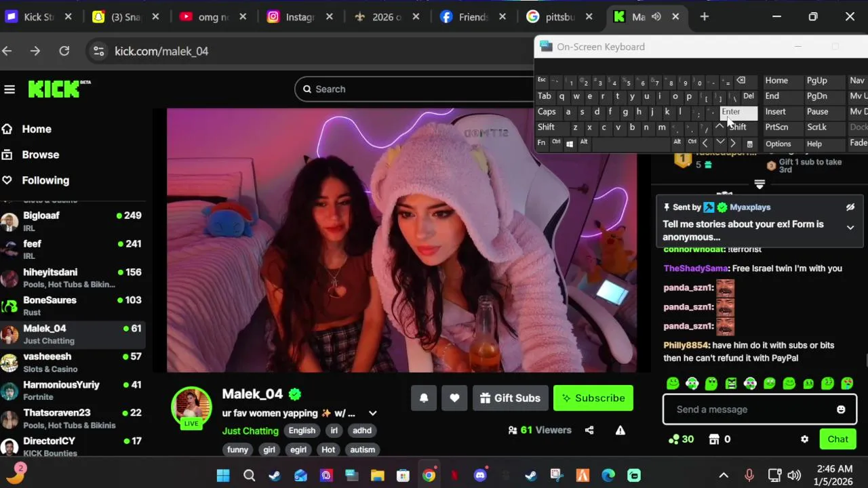Open chat settings gear icon

click(804, 439)
